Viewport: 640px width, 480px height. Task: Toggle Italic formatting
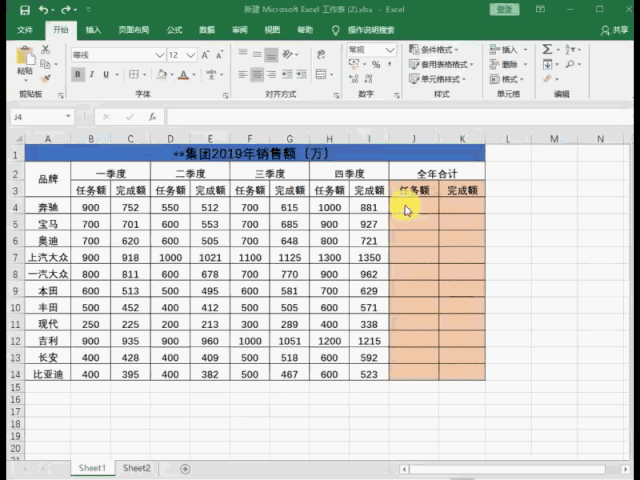[x=92, y=74]
